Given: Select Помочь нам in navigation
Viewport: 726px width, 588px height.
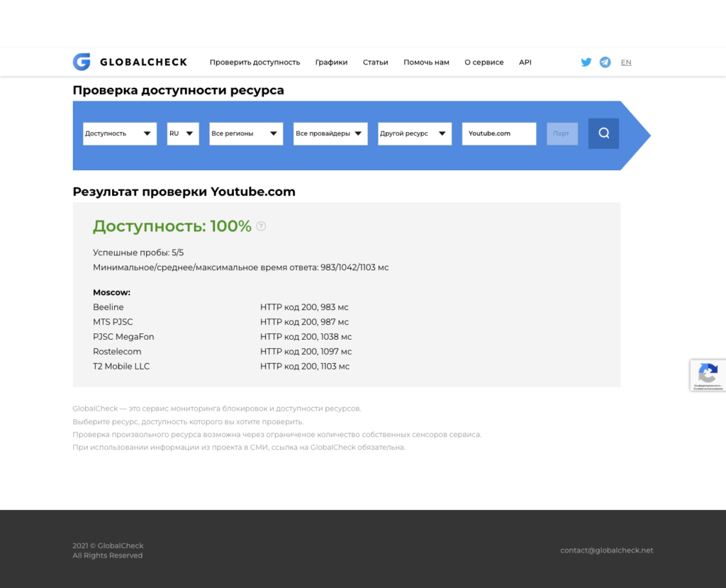Looking at the screenshot, I should pos(426,62).
